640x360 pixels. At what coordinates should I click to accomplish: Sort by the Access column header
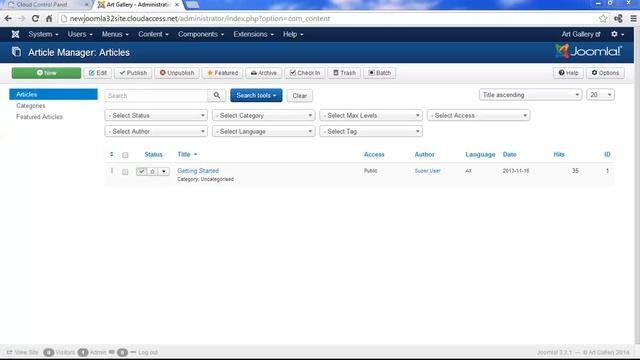point(374,154)
